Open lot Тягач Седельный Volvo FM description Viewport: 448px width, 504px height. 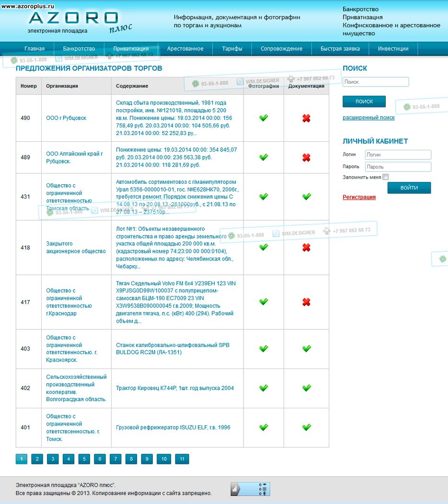176,302
